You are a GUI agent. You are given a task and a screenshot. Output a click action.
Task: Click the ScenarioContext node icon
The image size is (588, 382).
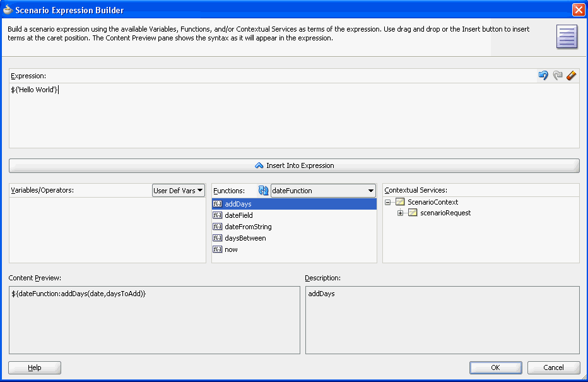(x=400, y=202)
